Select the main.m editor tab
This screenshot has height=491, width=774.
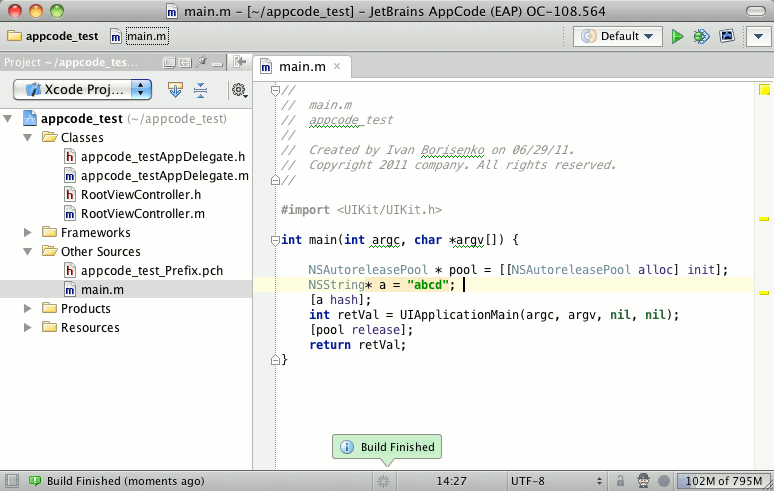point(302,67)
